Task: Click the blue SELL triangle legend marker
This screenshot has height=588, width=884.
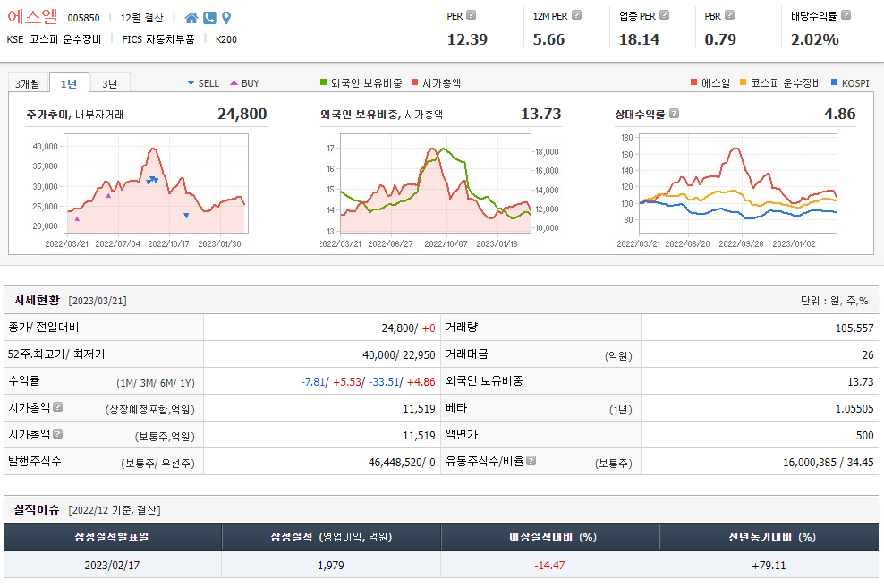Action: click(191, 83)
